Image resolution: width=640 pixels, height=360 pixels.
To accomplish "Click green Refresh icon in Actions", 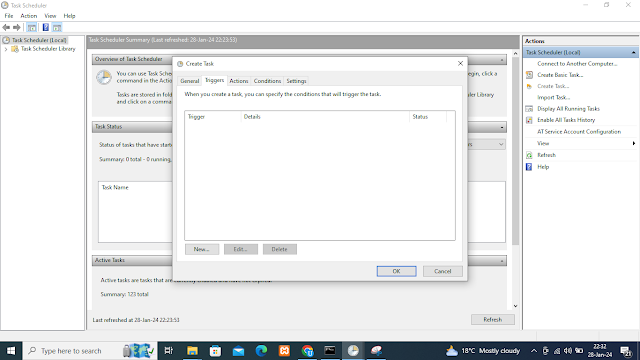I will click(529, 155).
